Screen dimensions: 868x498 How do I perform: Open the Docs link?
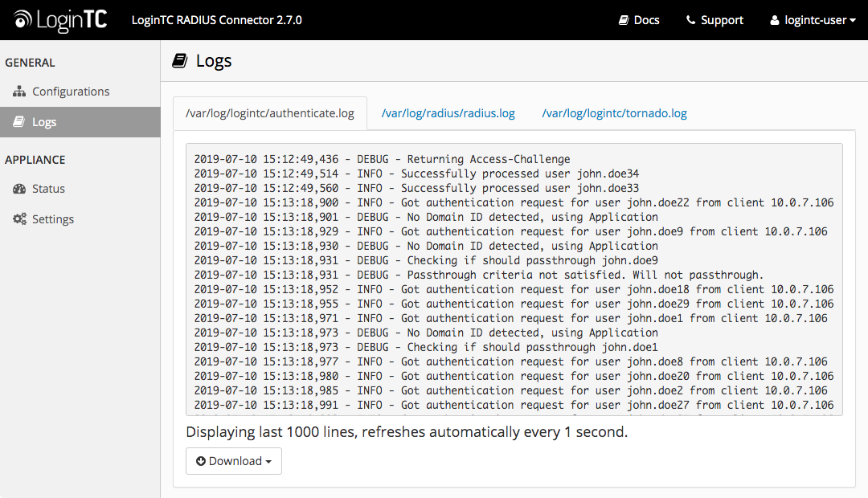click(x=639, y=20)
